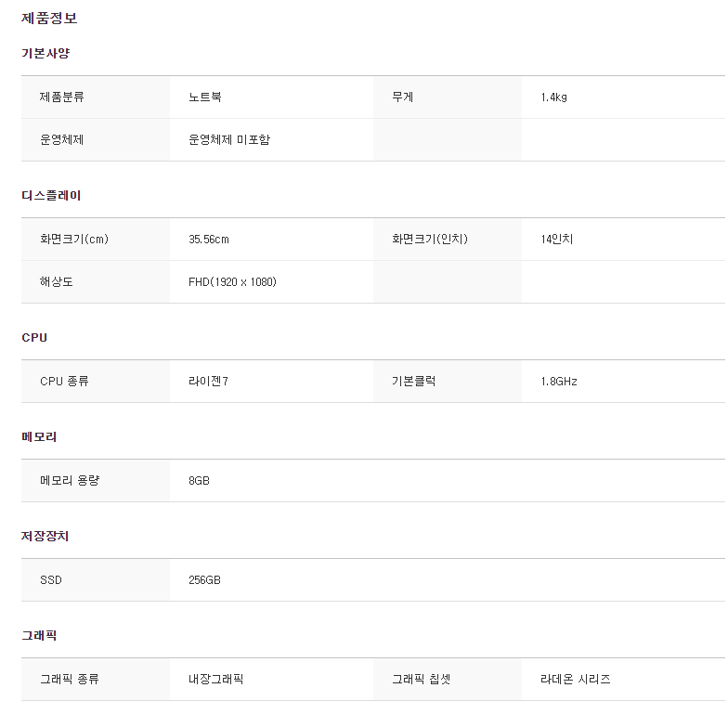Select the 라이젠7 CPU value
The image size is (728, 727).
pyautogui.click(x=208, y=381)
